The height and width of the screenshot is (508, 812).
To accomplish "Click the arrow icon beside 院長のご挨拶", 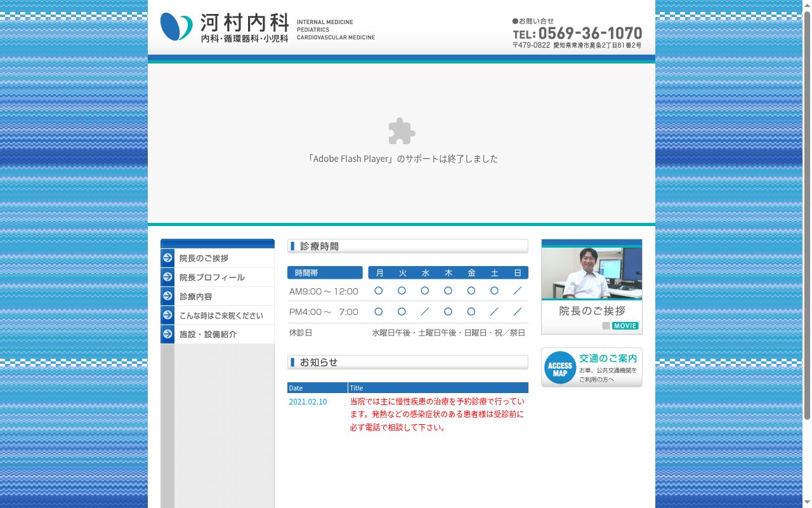I will [167, 258].
